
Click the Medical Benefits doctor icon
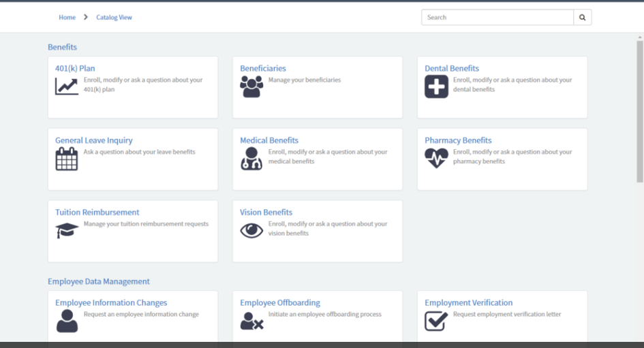pyautogui.click(x=251, y=159)
